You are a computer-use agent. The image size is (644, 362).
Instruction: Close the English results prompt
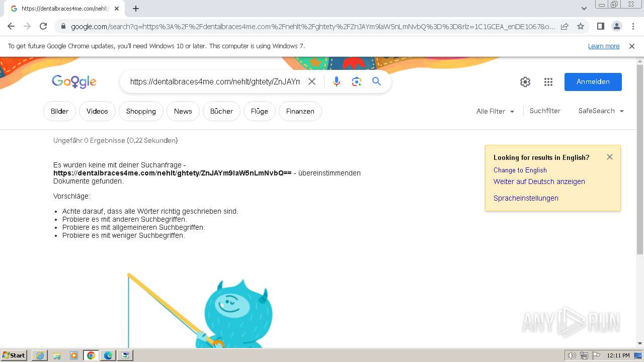point(610,157)
